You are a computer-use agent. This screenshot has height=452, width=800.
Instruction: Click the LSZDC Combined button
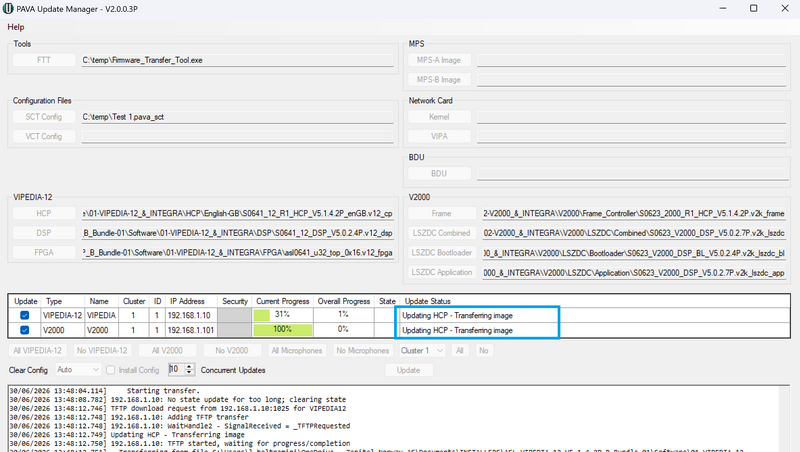[442, 233]
